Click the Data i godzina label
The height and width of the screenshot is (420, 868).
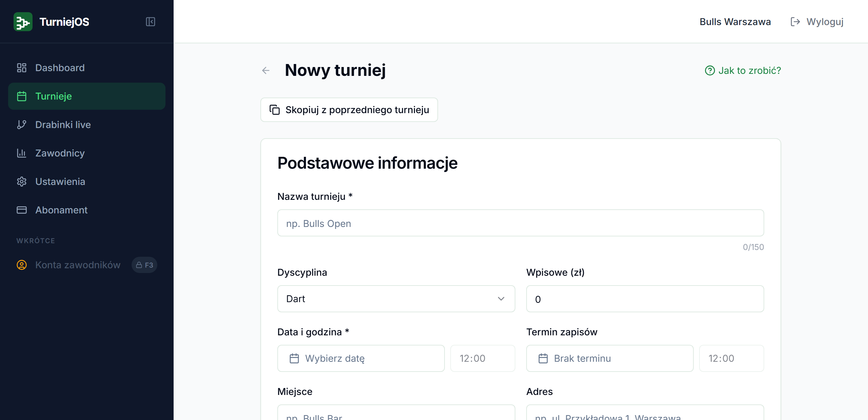click(313, 332)
